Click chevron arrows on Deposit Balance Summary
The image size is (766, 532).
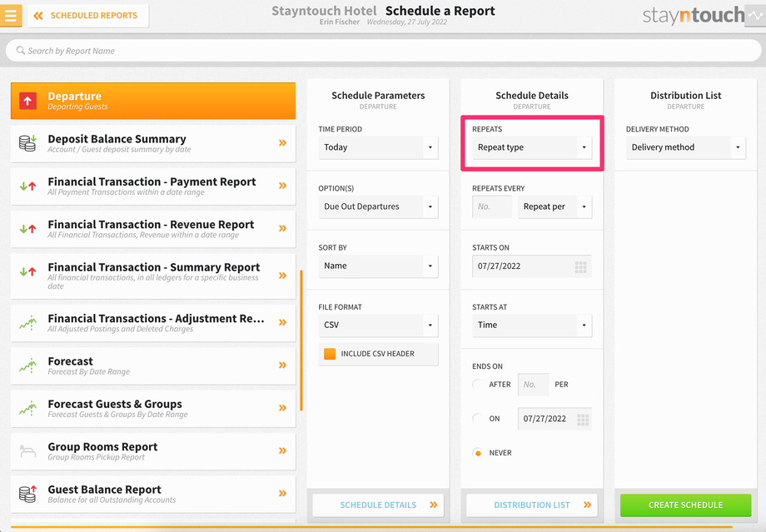tap(282, 143)
